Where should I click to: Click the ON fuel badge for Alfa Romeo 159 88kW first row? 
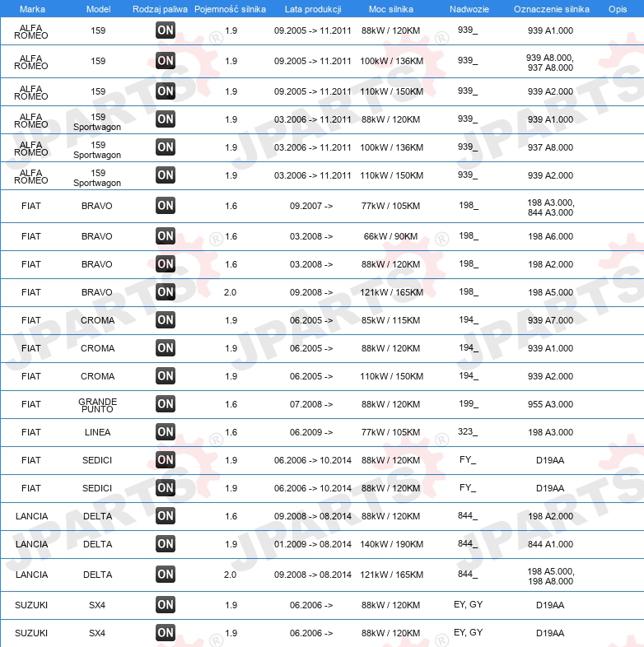pos(166,30)
